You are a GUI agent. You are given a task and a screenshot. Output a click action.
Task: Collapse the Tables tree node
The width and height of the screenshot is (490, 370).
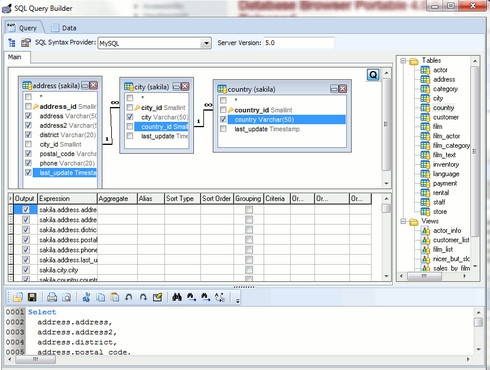pyautogui.click(x=403, y=61)
